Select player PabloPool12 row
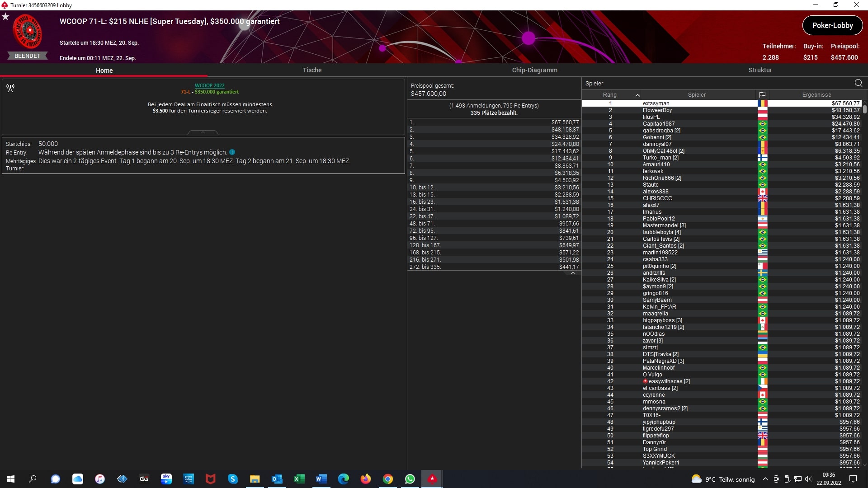 pos(721,219)
